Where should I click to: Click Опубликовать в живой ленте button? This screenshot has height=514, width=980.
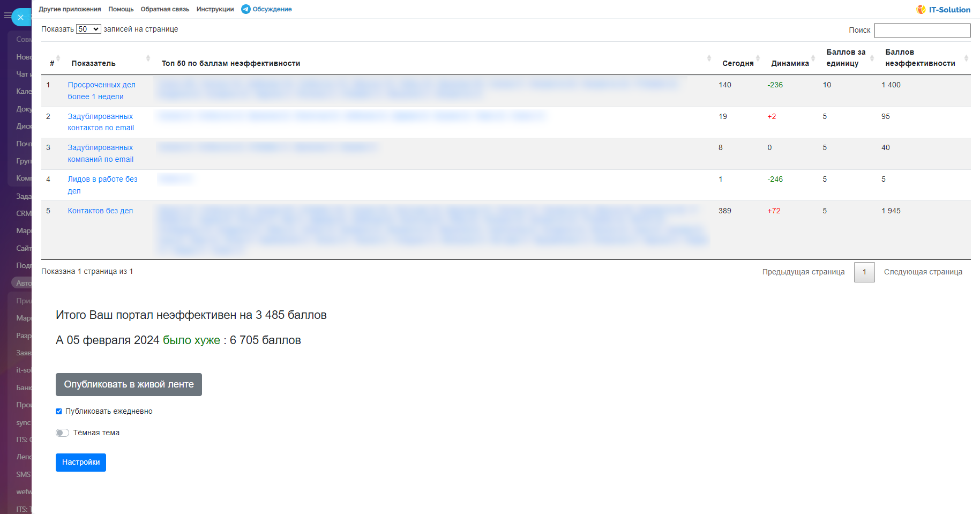click(x=129, y=385)
